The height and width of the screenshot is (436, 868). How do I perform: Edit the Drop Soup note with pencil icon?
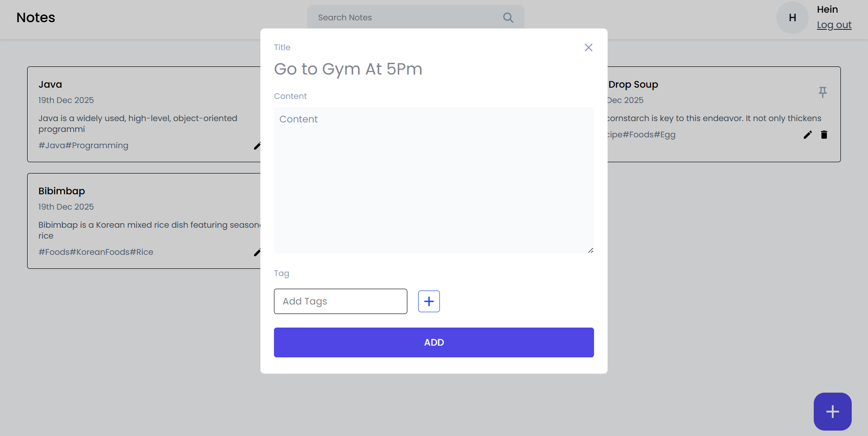(807, 135)
